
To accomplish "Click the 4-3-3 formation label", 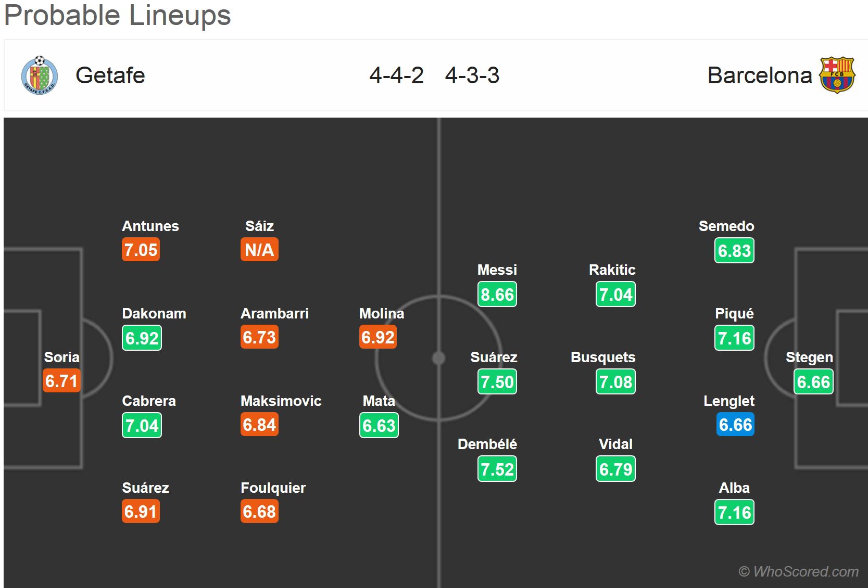I will (472, 75).
